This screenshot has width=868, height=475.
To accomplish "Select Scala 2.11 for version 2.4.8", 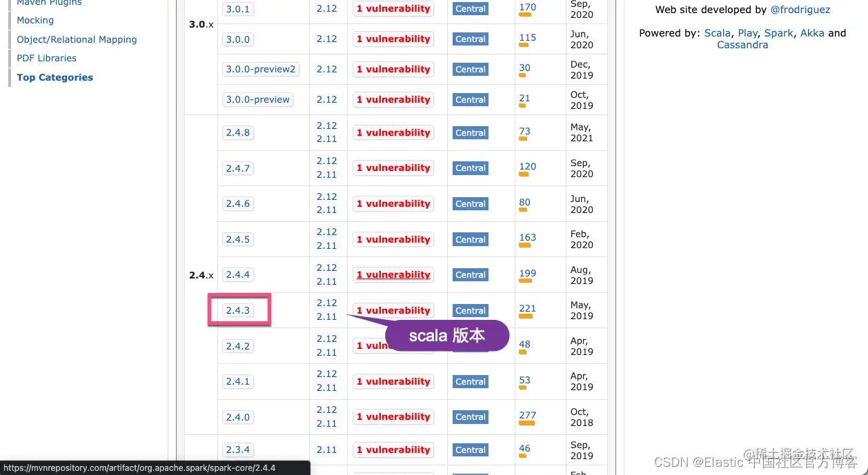I will click(327, 139).
